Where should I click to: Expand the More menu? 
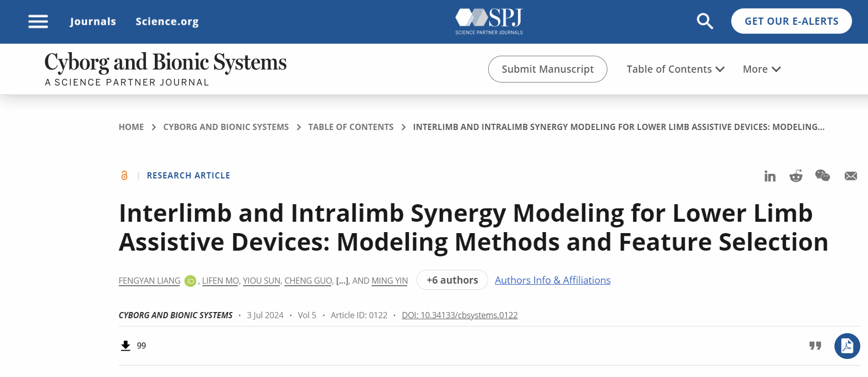click(761, 69)
